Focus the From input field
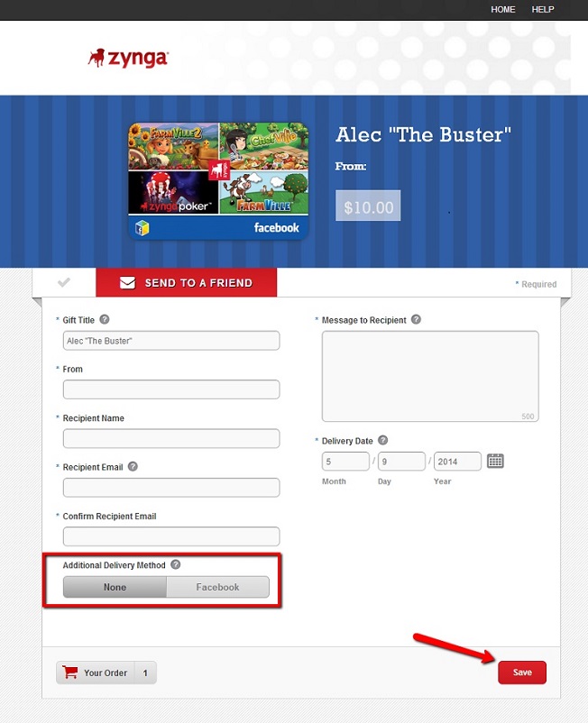This screenshot has height=723, width=588. pos(171,389)
